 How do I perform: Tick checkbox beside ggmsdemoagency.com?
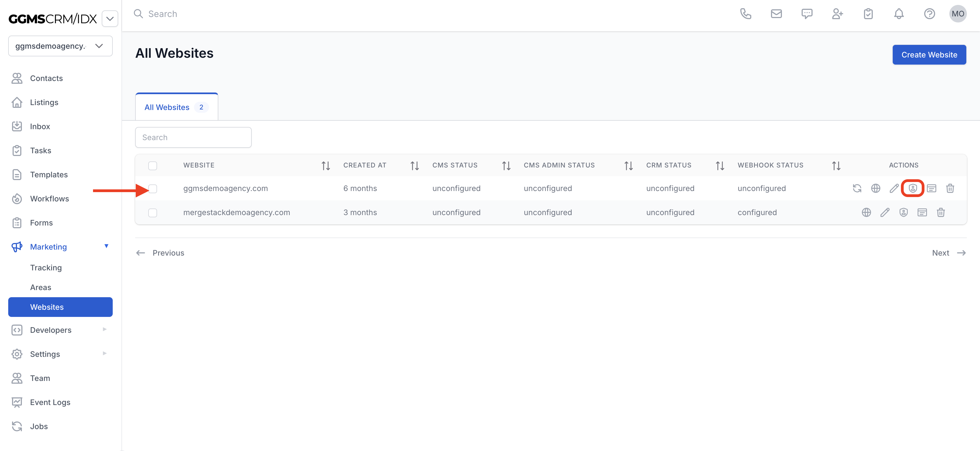(x=153, y=189)
